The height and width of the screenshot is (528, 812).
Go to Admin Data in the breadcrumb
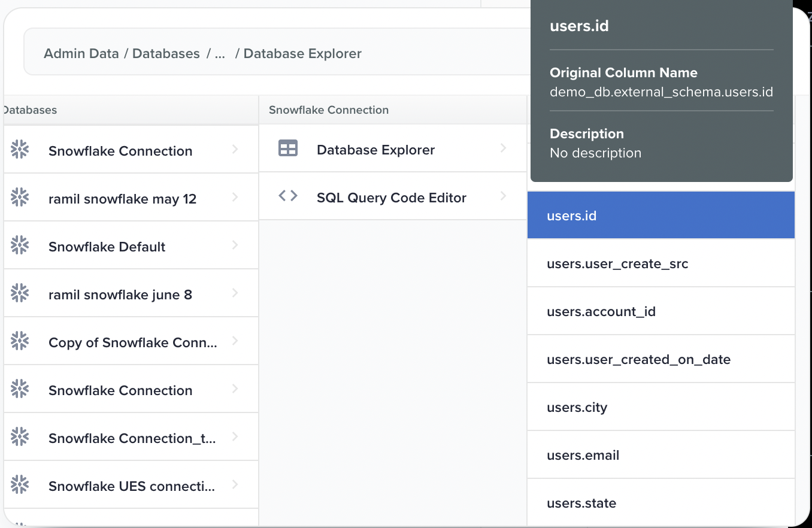[81, 54]
